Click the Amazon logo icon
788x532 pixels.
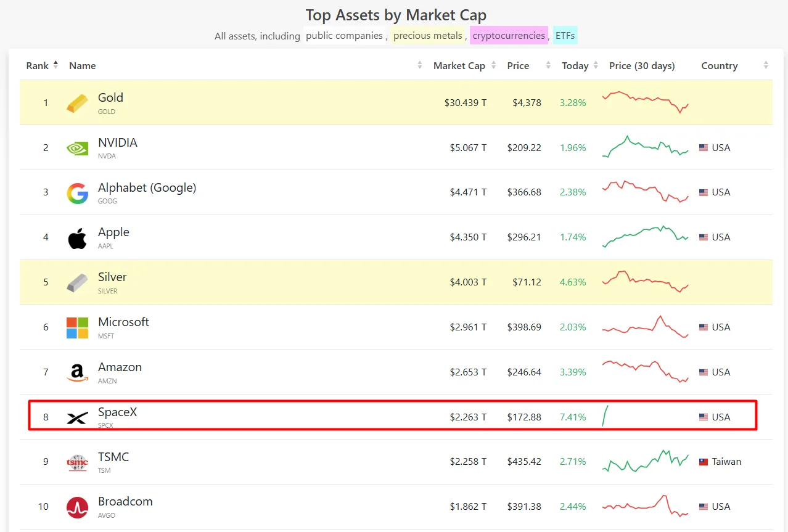click(77, 372)
